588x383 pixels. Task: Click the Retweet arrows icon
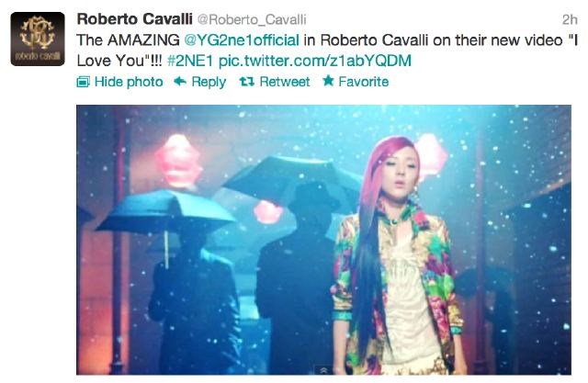point(247,82)
